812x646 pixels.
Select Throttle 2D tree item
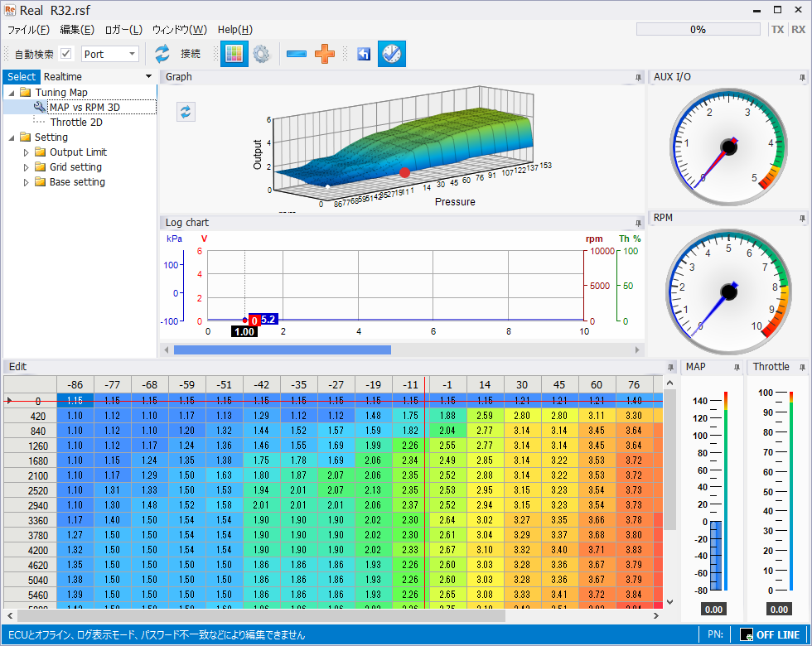tap(76, 123)
